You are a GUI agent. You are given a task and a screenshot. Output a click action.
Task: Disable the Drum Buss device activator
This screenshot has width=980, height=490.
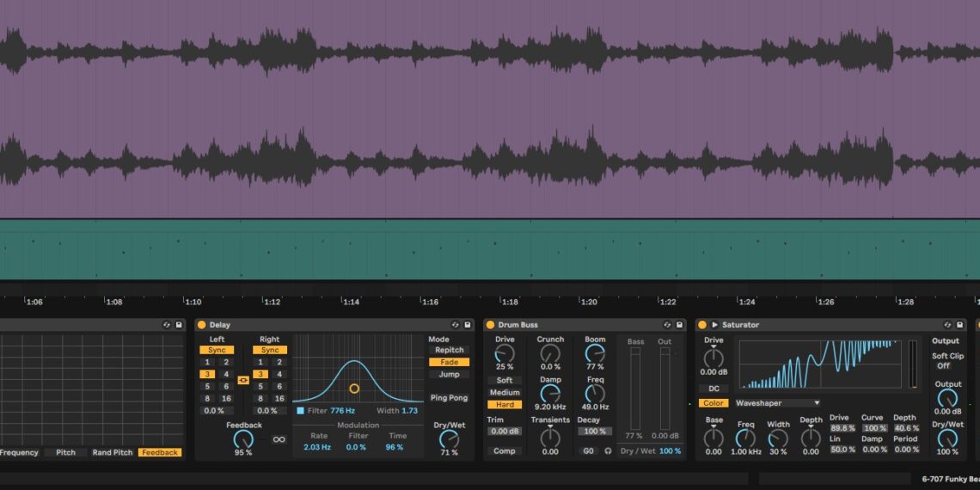[x=490, y=325]
